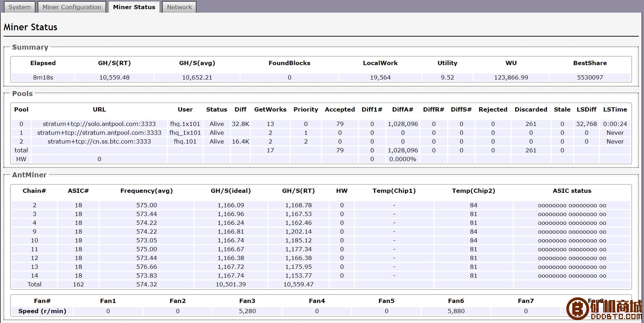This screenshot has width=644, height=323.
Task: Click chain 14 GH/S(RT) 1,153.77
Action: 298,275
